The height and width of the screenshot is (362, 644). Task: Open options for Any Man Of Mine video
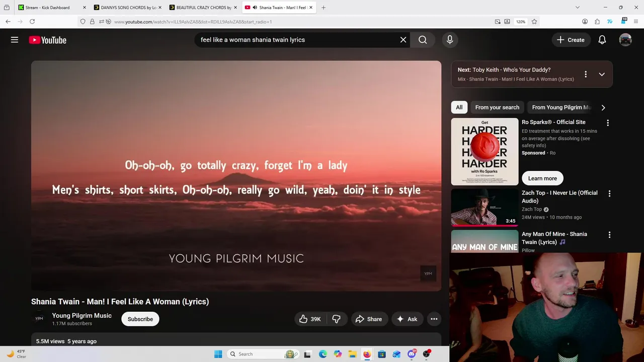609,235
